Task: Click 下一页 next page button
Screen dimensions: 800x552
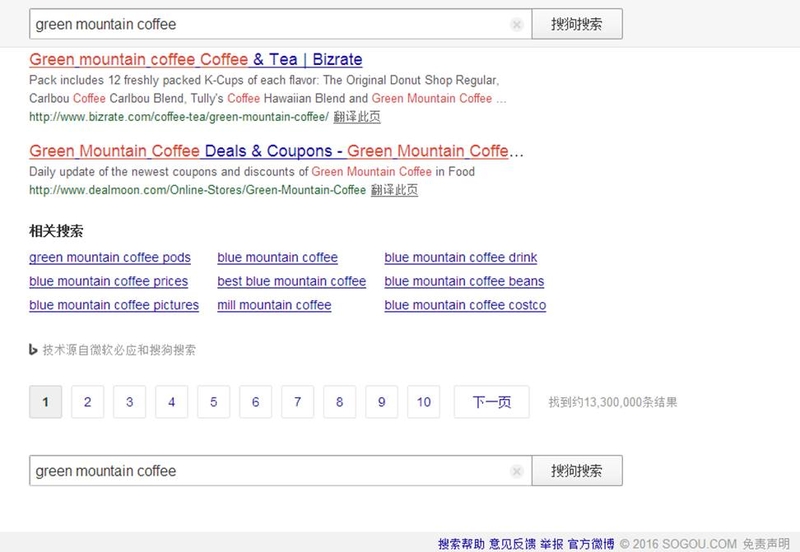Action: point(491,402)
